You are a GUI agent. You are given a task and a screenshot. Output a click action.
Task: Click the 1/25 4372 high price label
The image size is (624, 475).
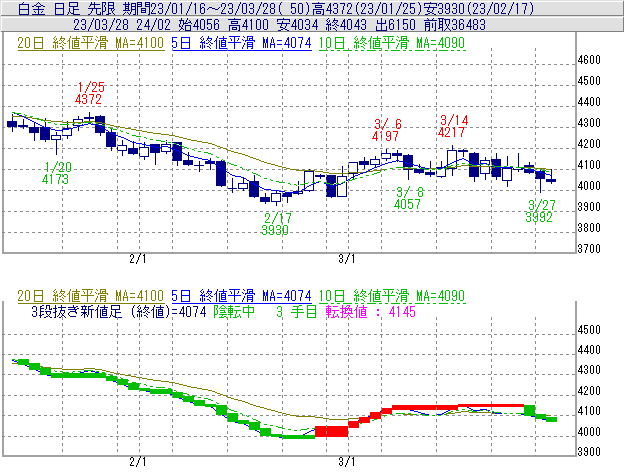click(90, 93)
